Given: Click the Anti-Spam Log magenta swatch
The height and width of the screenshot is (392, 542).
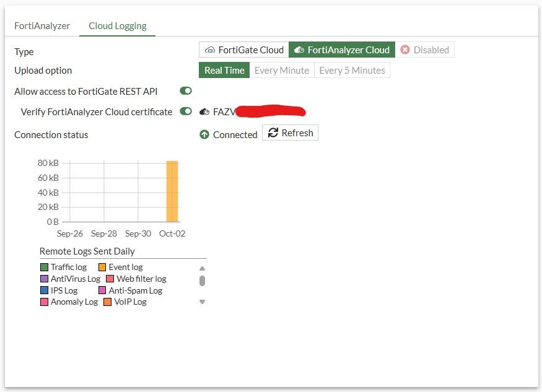Looking at the screenshot, I should click(102, 290).
